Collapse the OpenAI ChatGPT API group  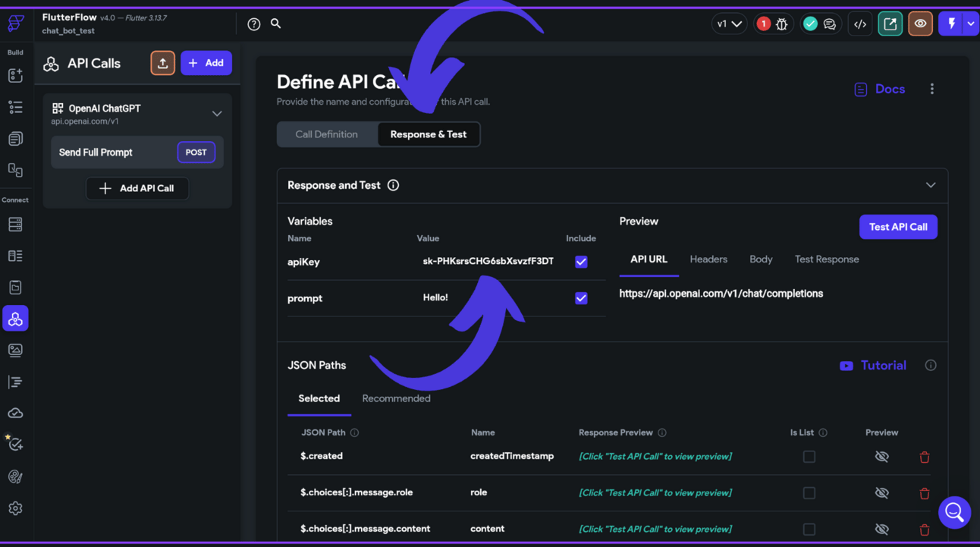(x=217, y=114)
